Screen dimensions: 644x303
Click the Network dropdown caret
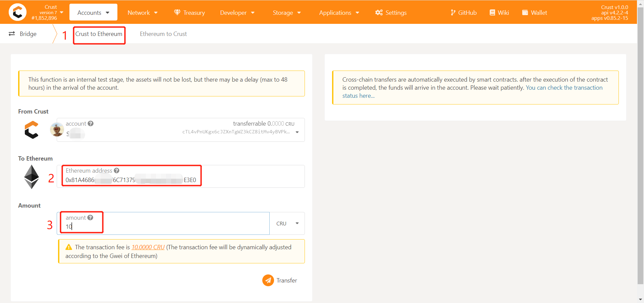pyautogui.click(x=156, y=13)
